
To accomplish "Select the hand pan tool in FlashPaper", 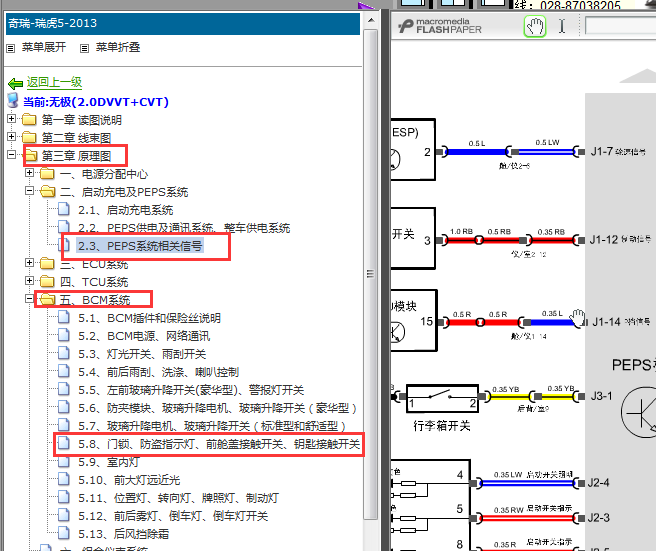I will click(x=535, y=27).
